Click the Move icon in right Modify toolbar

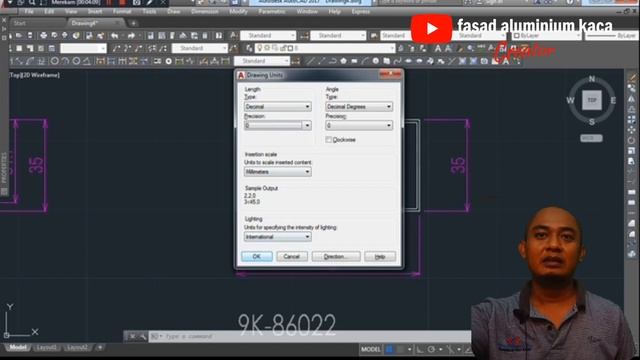631,130
